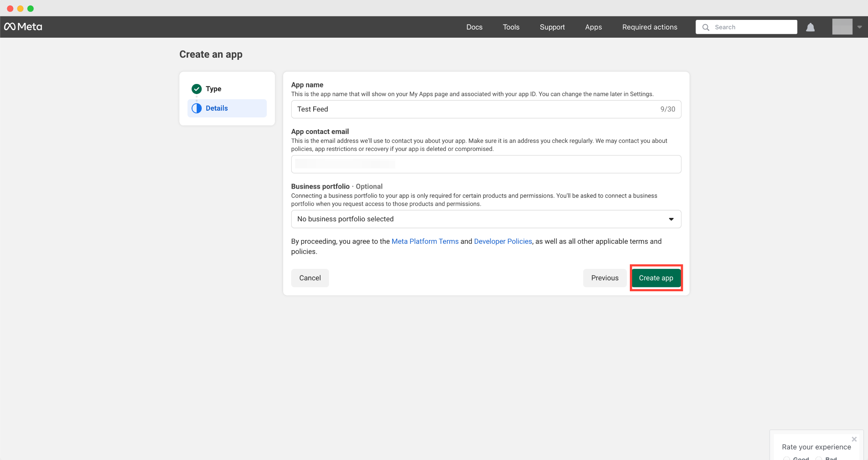
Task: Close the Rate your experience popup
Action: coord(854,439)
